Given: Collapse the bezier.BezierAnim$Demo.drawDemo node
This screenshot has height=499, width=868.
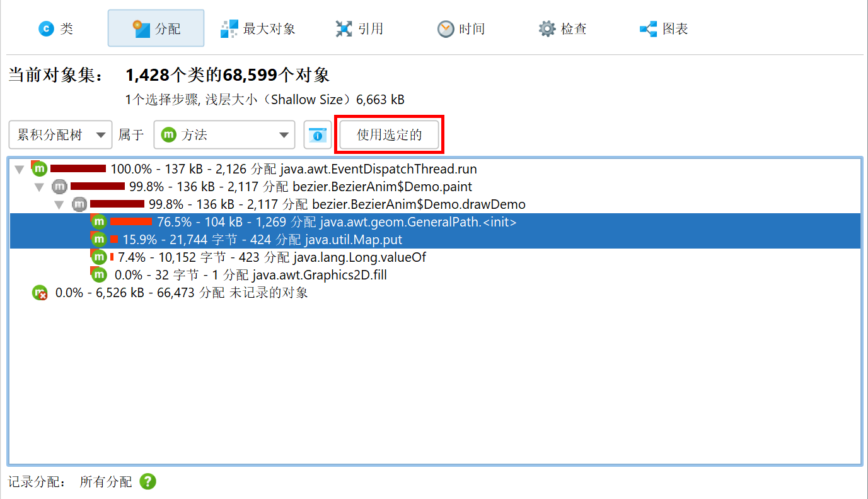Looking at the screenshot, I should 59,204.
